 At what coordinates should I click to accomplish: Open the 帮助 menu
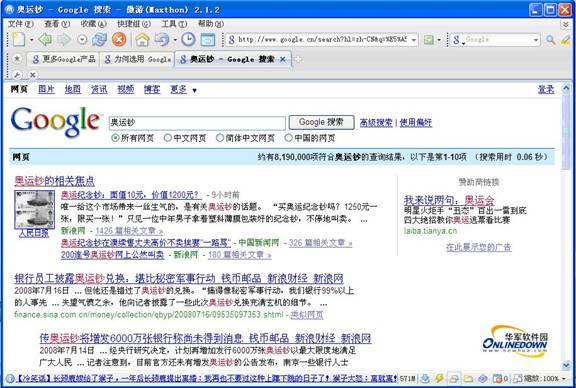(x=210, y=24)
